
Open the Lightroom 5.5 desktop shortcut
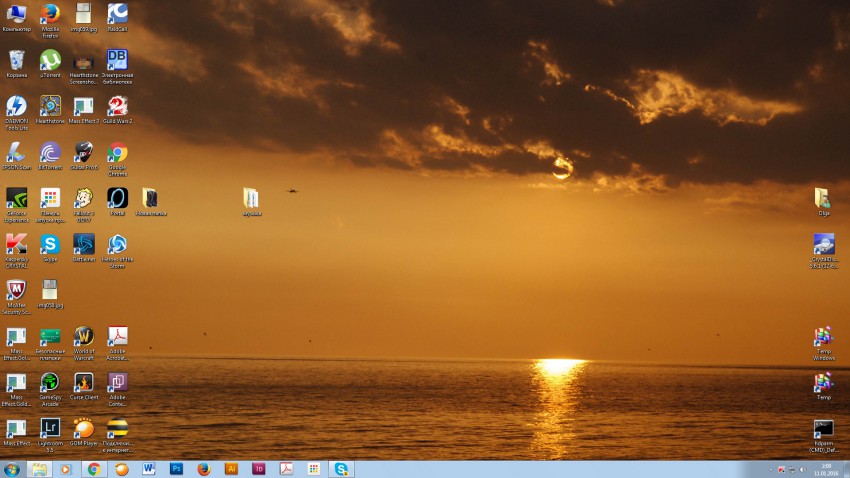(x=50, y=428)
